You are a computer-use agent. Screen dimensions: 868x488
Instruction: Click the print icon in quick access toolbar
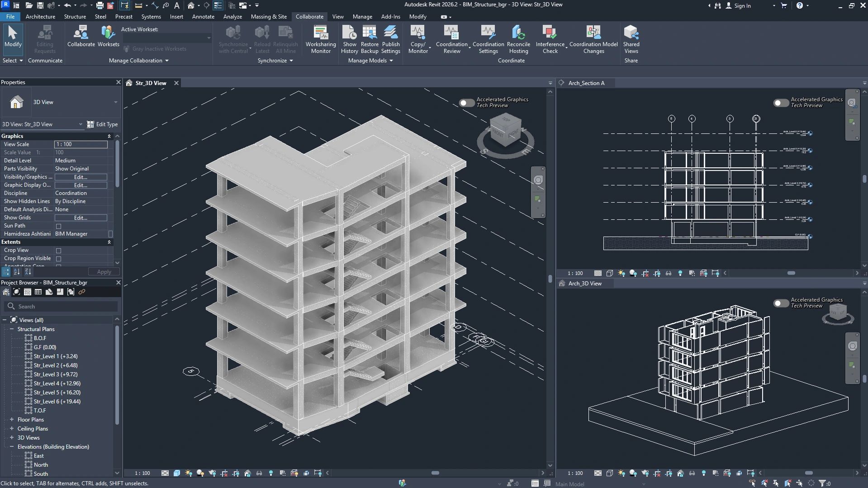(x=100, y=5)
